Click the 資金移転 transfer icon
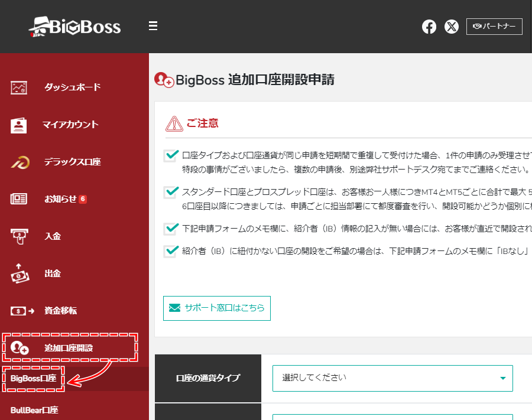Screen dimensions: 532x420 click(x=22, y=311)
